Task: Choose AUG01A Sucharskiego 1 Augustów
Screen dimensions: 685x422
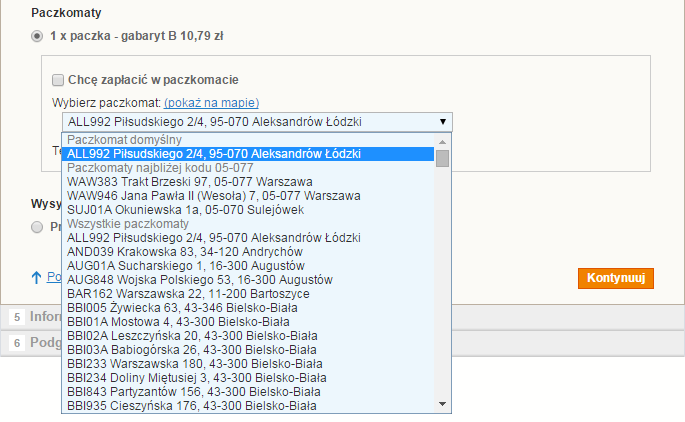Action: point(248,266)
